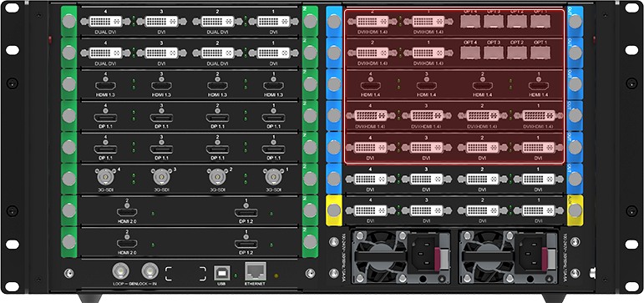Click the yellow AUX card thumbscrew
Image resolution: width=644 pixels, height=303 pixels.
575,210
